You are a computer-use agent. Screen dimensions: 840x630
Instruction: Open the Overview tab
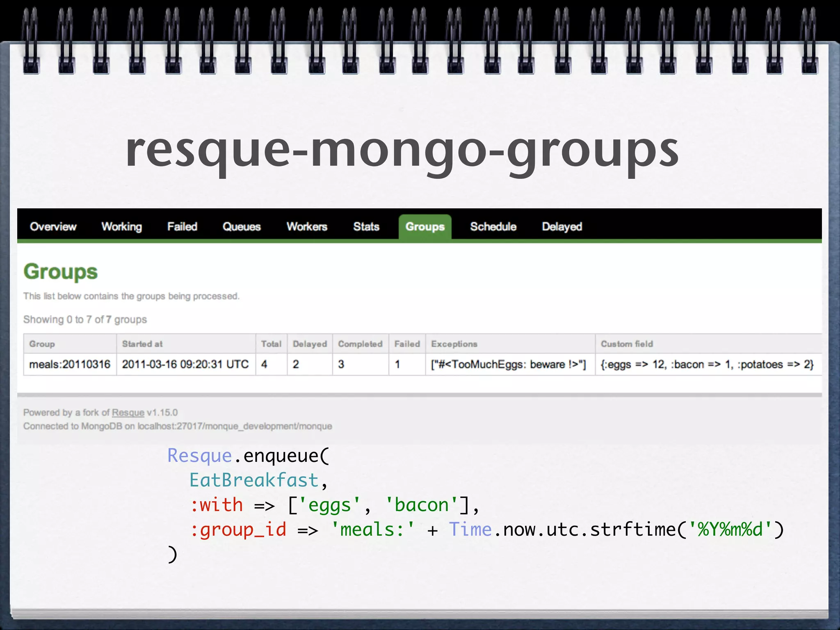click(x=53, y=226)
